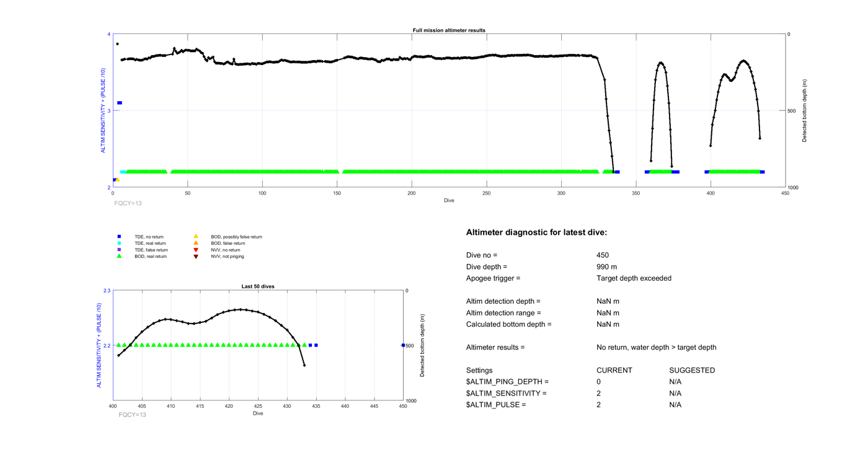Select the legend label 'BOD, real return'
The height and width of the screenshot is (450, 868).
[151, 257]
